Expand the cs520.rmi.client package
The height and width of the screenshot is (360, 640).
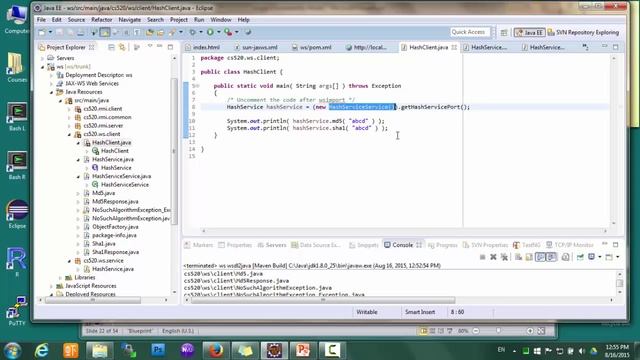point(69,109)
